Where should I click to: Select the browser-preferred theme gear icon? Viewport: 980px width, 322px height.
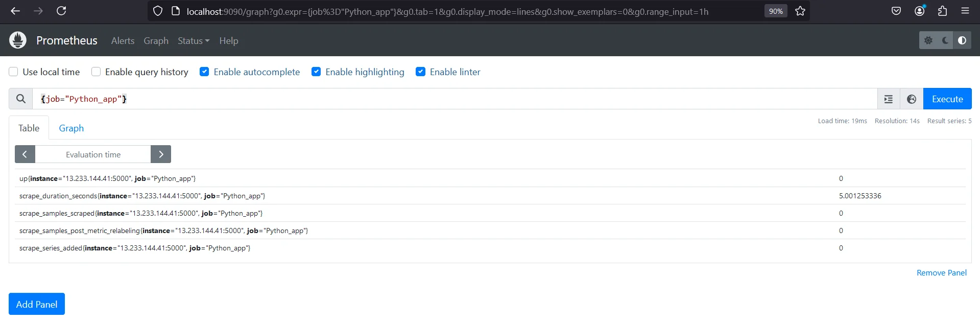(928, 40)
